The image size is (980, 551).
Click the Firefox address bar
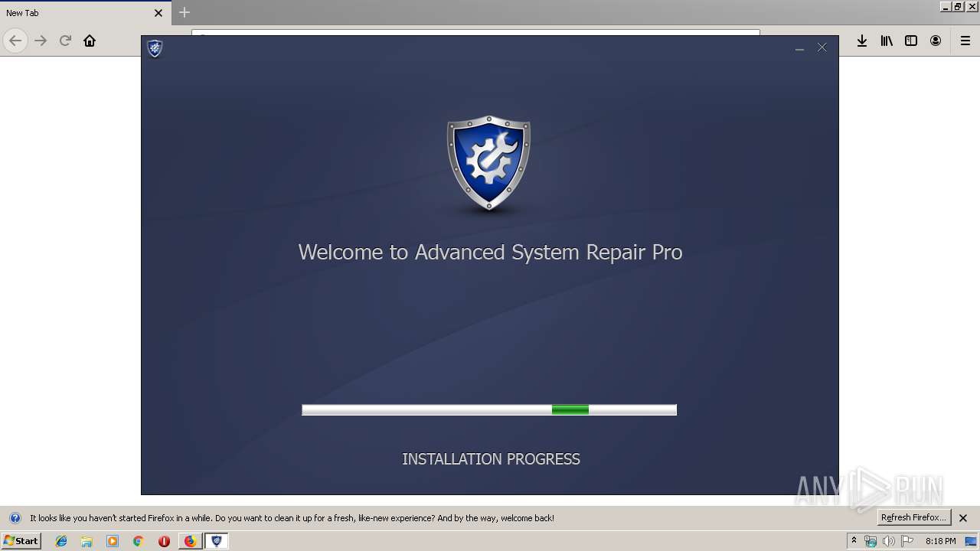click(475, 33)
